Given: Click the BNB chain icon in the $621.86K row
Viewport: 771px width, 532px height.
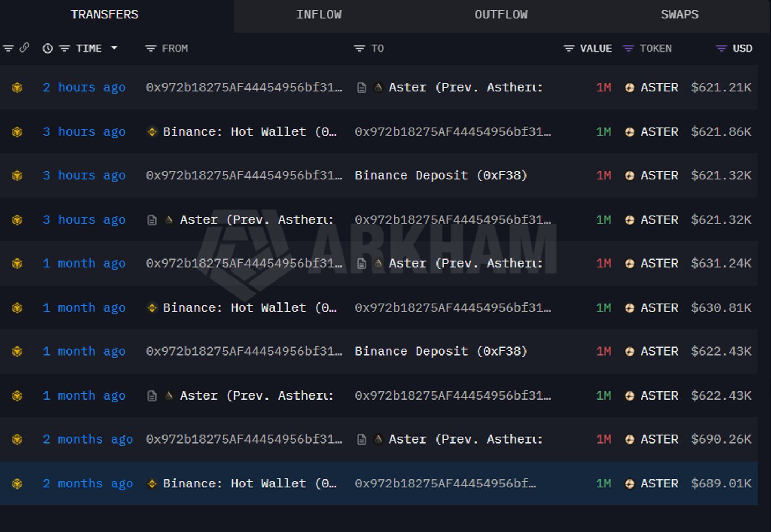Looking at the screenshot, I should coord(17,131).
